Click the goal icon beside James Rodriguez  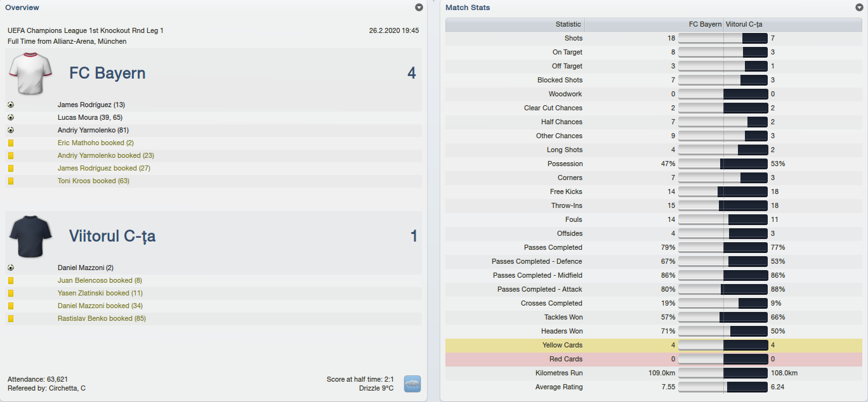pos(11,105)
